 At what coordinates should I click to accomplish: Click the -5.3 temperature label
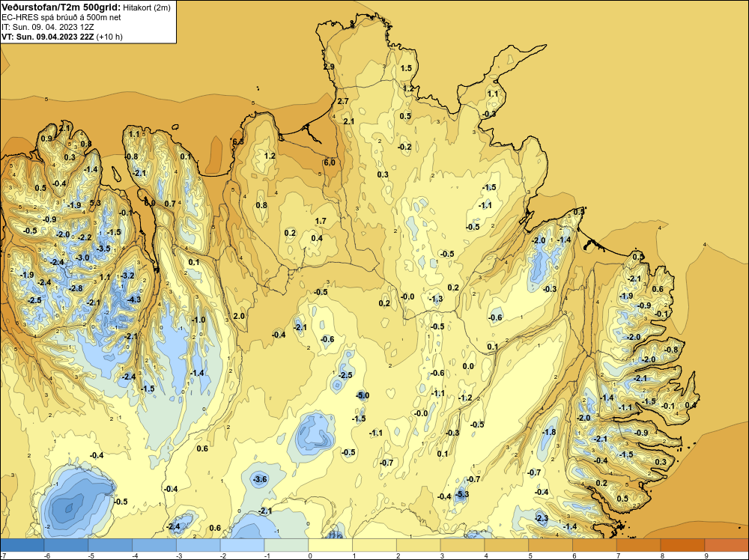point(462,494)
